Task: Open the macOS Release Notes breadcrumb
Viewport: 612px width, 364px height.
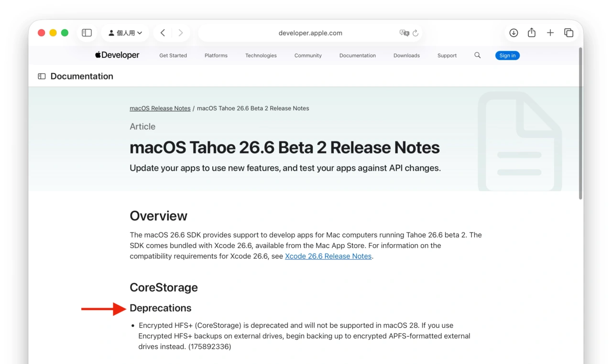Action: [x=160, y=108]
